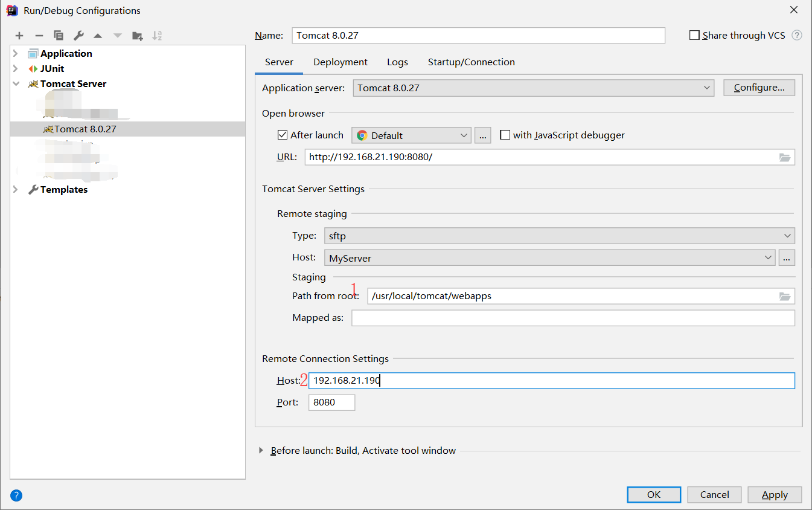Expand the Templates tree node
Image resolution: width=812 pixels, height=510 pixels.
point(16,189)
